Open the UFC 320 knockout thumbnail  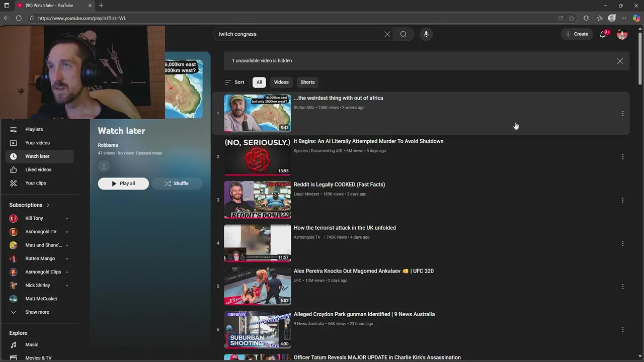tap(257, 286)
